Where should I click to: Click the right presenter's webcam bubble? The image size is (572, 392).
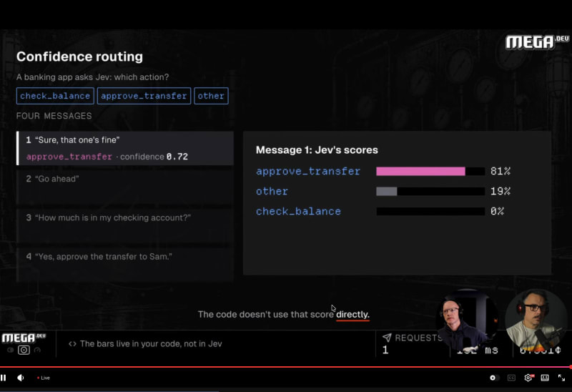(537, 320)
